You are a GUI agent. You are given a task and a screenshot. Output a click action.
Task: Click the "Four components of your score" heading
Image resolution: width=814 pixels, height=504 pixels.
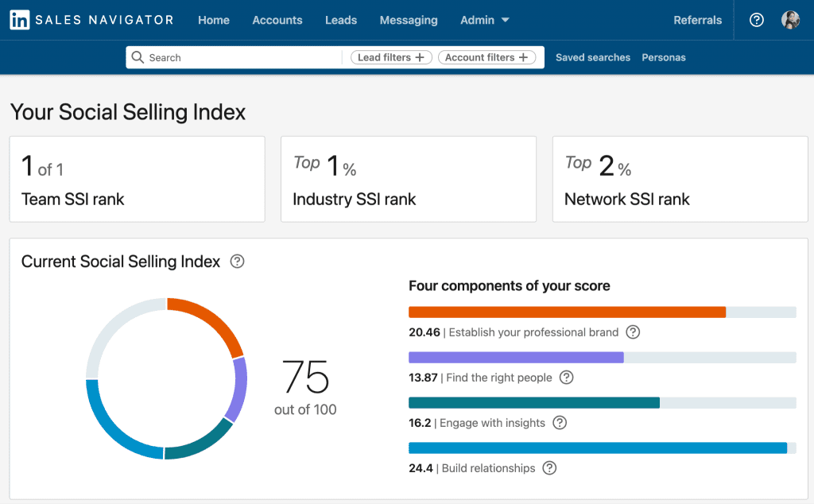510,285
